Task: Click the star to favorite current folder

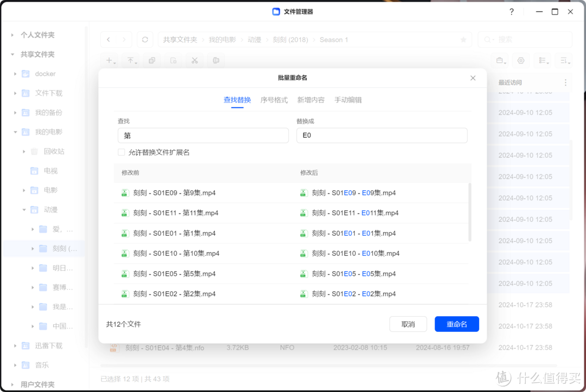Action: (x=463, y=39)
